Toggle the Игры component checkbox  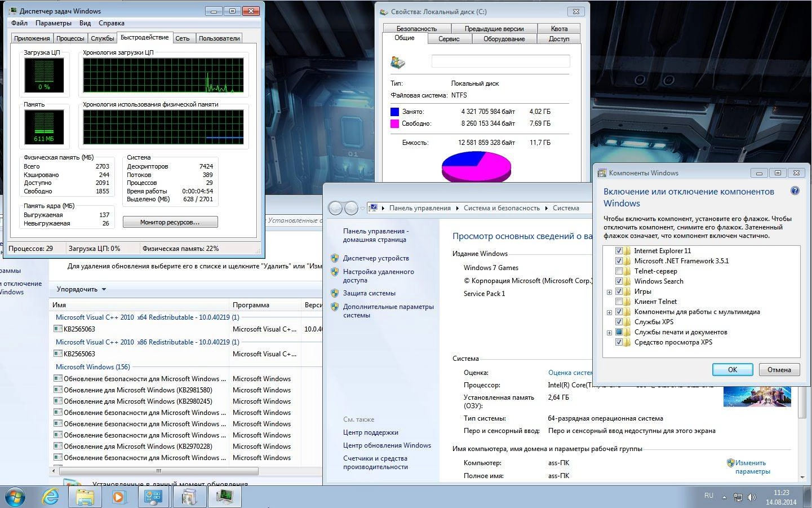(x=619, y=291)
